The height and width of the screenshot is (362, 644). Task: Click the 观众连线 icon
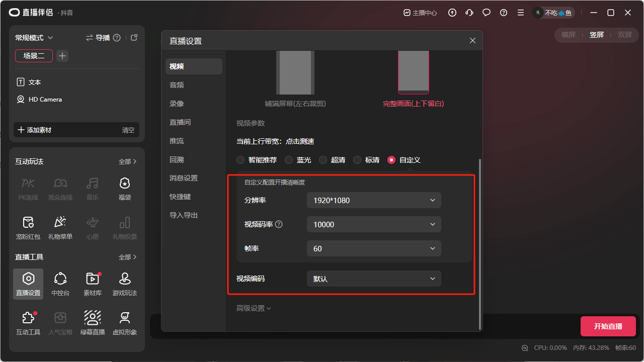point(60,183)
